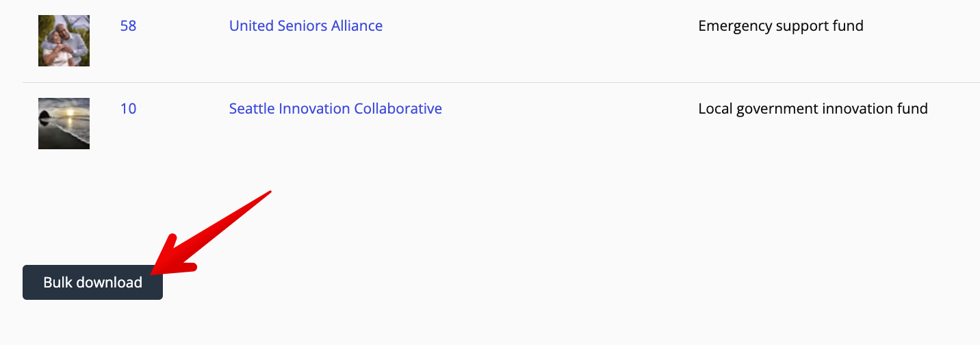The image size is (980, 345).
Task: Open the United Seniors Alliance link
Action: (306, 26)
